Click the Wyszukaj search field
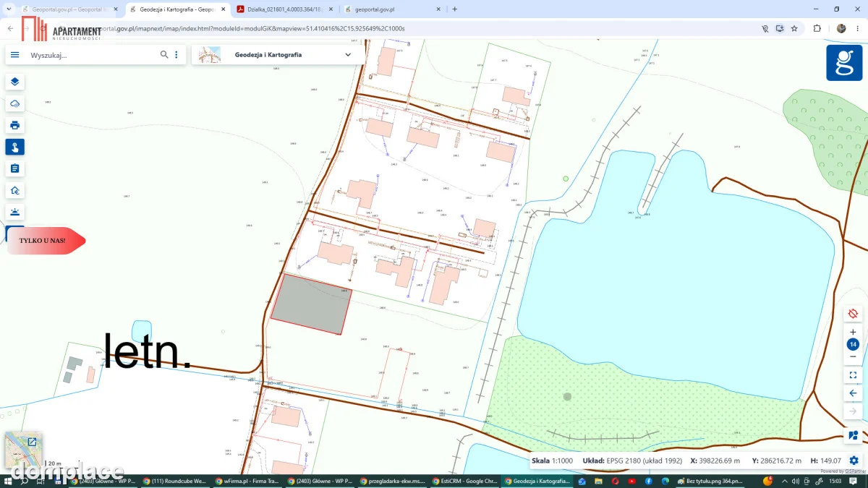868x488 pixels. click(93, 55)
